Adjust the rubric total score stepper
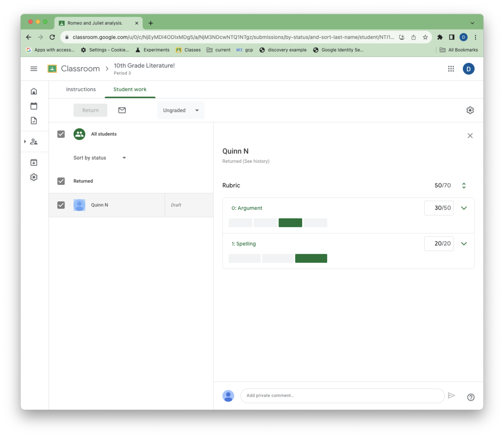The width and height of the screenshot is (504, 437). click(x=464, y=185)
